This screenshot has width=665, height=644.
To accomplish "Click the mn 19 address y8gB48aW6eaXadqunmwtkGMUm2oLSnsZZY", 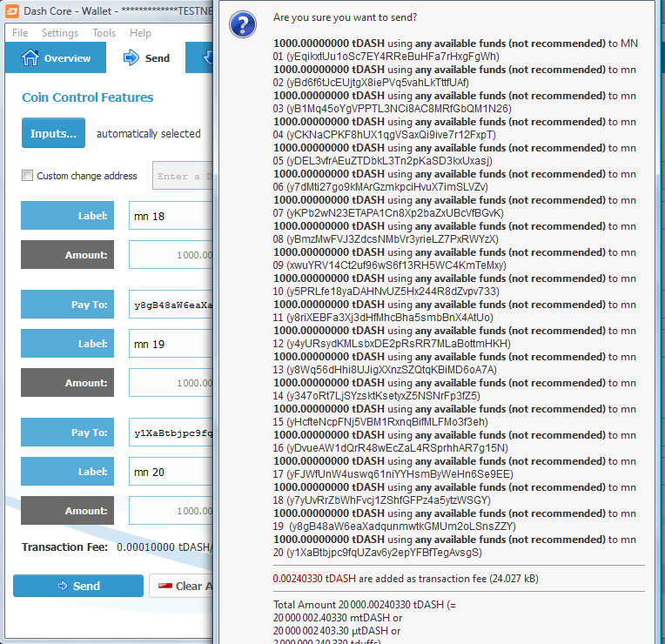I will [402, 527].
